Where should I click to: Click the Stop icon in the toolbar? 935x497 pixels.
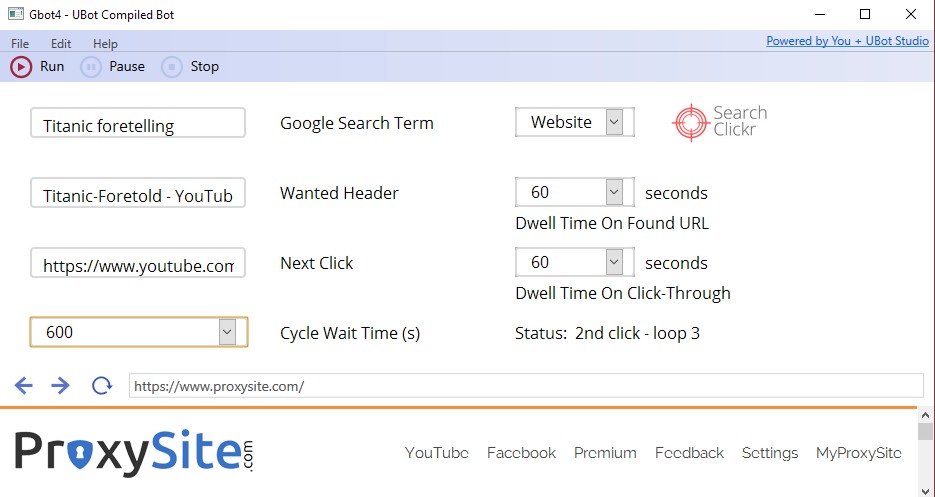(x=172, y=67)
